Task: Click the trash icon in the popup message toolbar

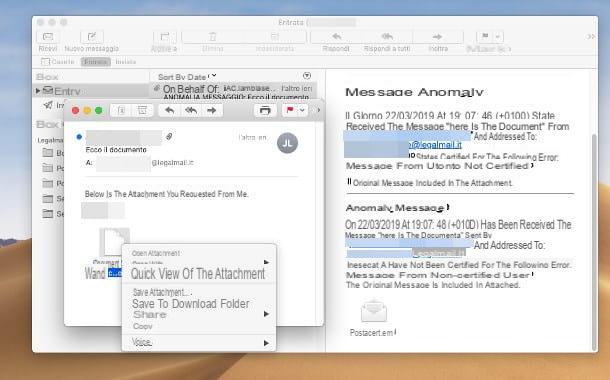Action: [x=121, y=110]
